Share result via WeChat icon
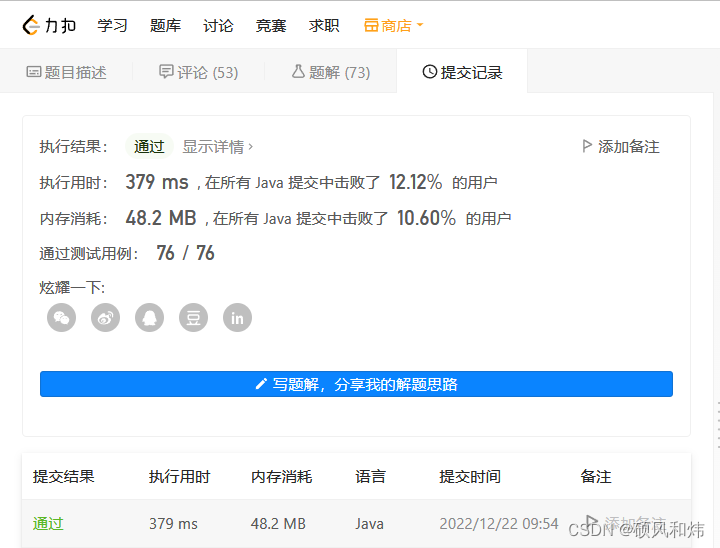720x548 pixels. [61, 317]
